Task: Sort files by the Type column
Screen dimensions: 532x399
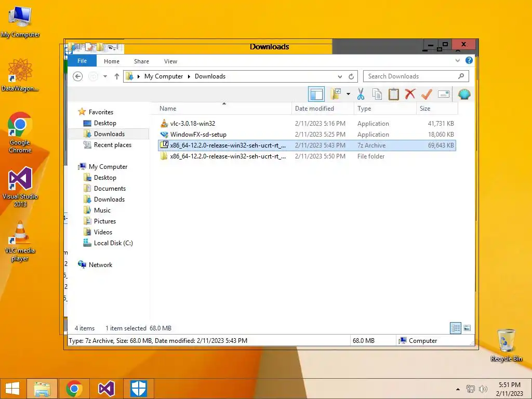Action: (385, 109)
